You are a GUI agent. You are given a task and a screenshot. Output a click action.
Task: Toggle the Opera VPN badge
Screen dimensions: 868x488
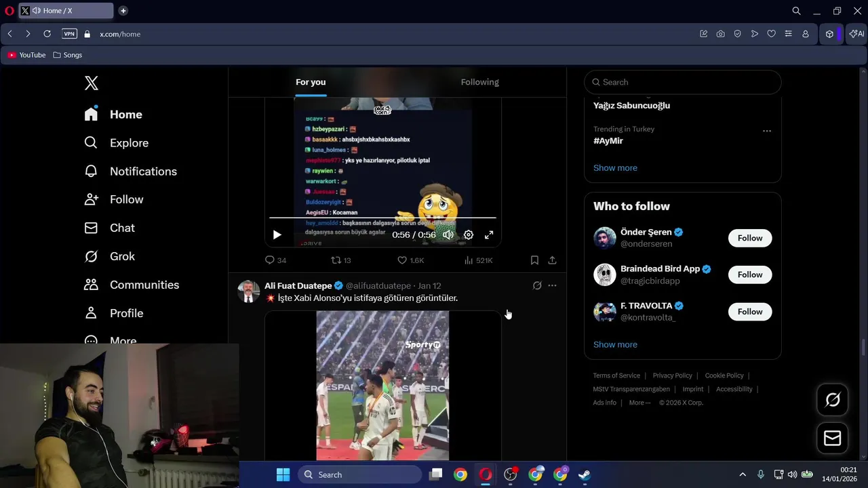[x=69, y=34]
